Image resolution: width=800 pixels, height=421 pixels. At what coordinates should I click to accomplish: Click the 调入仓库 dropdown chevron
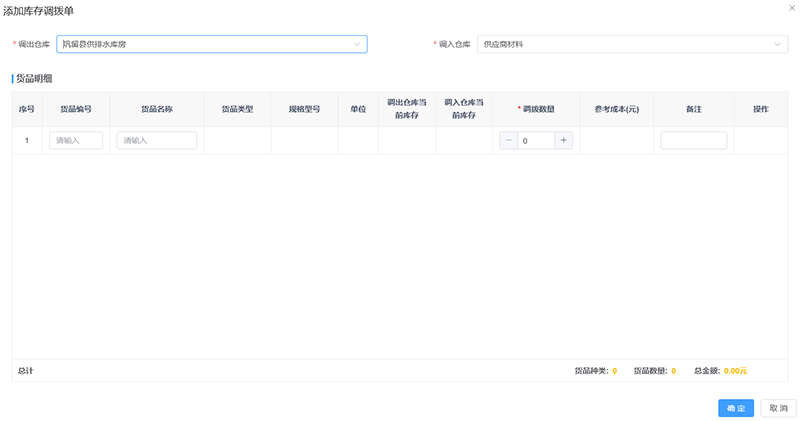(x=777, y=44)
